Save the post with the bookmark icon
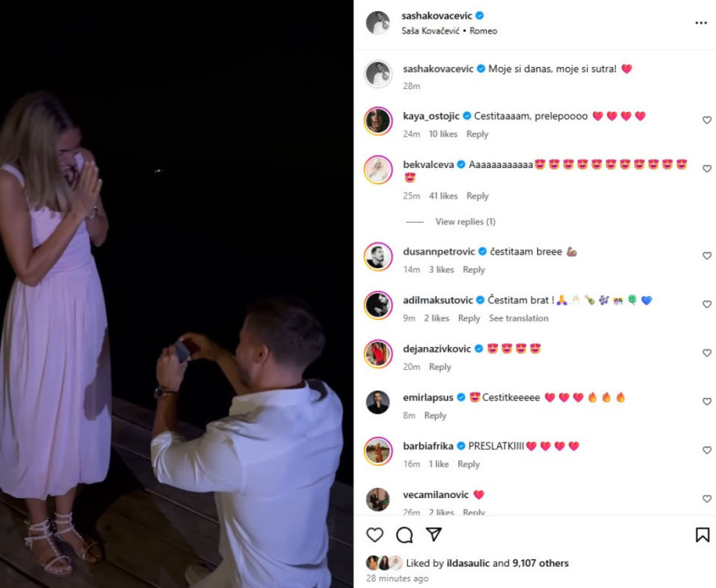The width and height of the screenshot is (716, 588). coord(702,535)
